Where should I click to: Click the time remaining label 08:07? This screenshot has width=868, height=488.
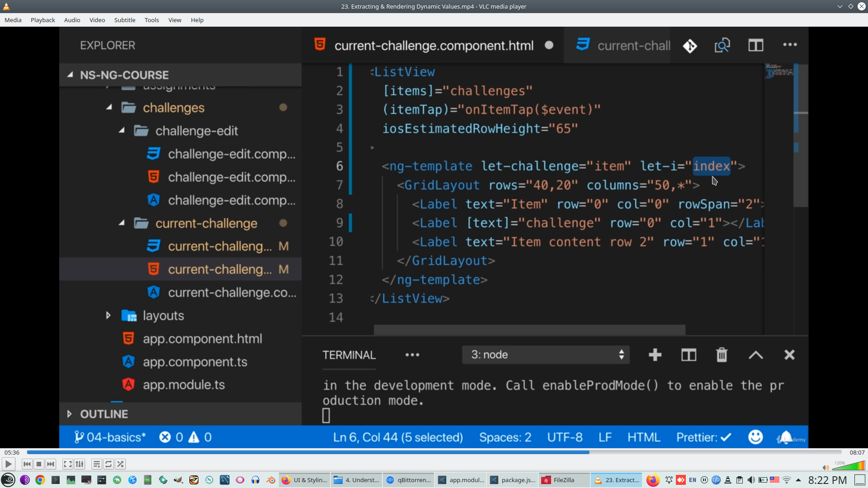pos(857,452)
